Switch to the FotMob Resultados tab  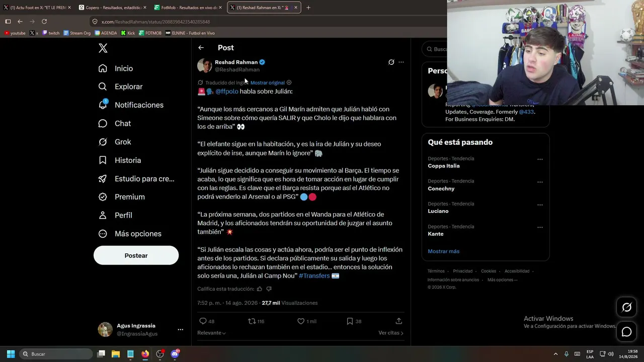[x=188, y=8]
